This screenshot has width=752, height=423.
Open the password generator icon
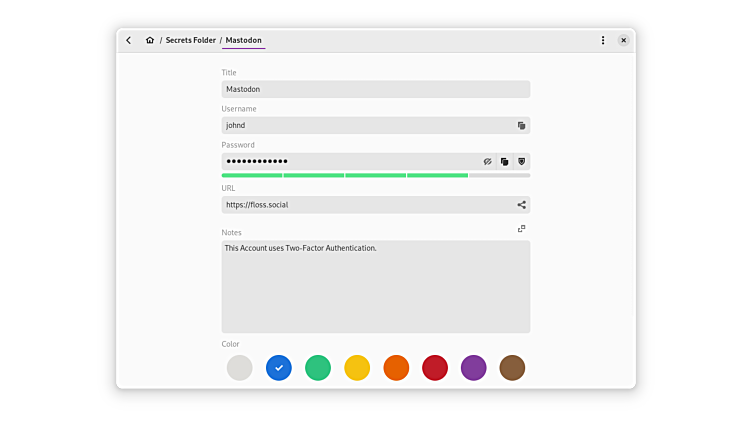click(521, 162)
